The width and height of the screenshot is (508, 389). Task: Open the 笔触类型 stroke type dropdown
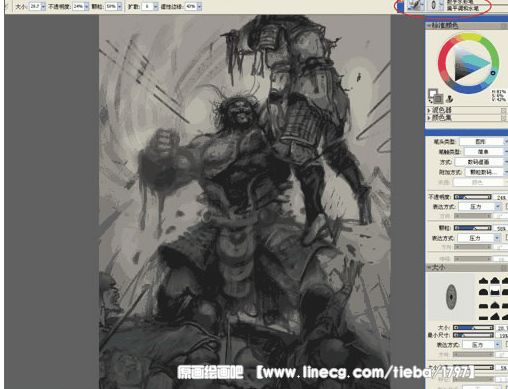click(485, 152)
